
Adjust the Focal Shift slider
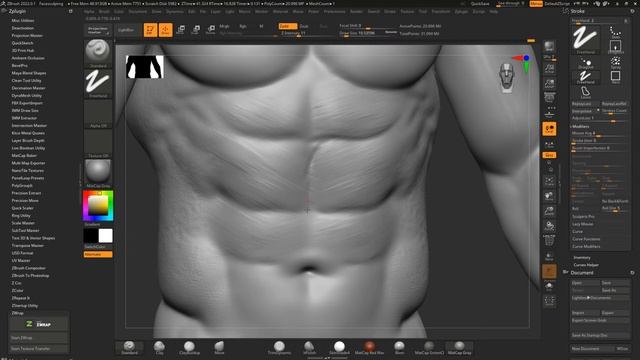click(369, 26)
